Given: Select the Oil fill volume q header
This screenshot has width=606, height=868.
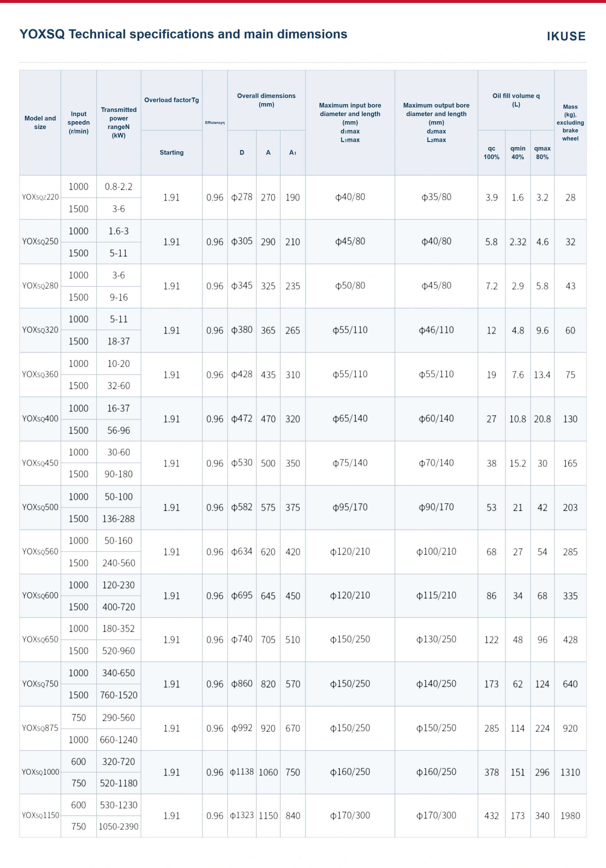Looking at the screenshot, I should point(516,100).
